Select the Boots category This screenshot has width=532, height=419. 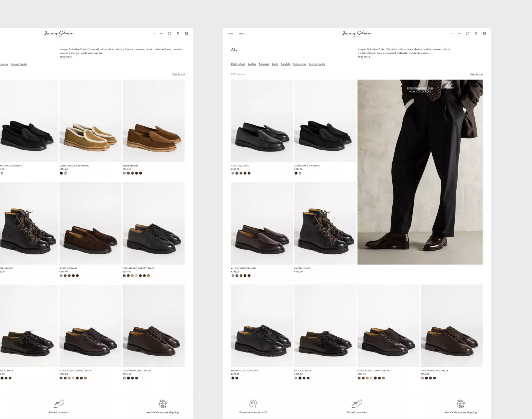[x=275, y=64]
